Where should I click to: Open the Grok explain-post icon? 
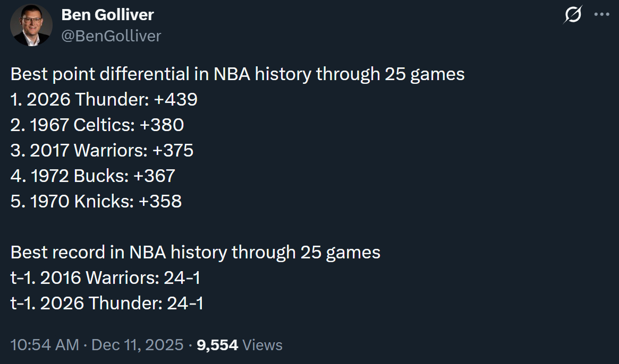pyautogui.click(x=572, y=15)
